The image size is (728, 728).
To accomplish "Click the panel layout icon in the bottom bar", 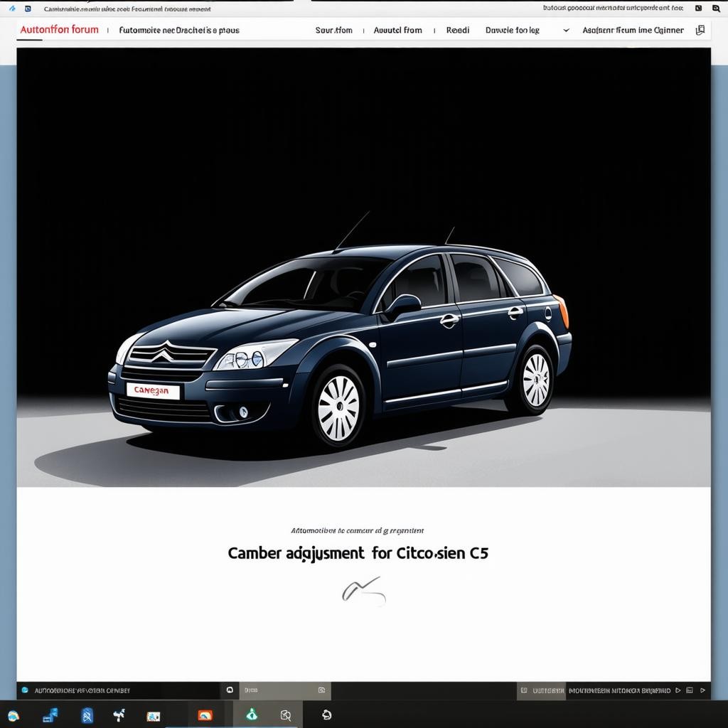I will tap(690, 690).
